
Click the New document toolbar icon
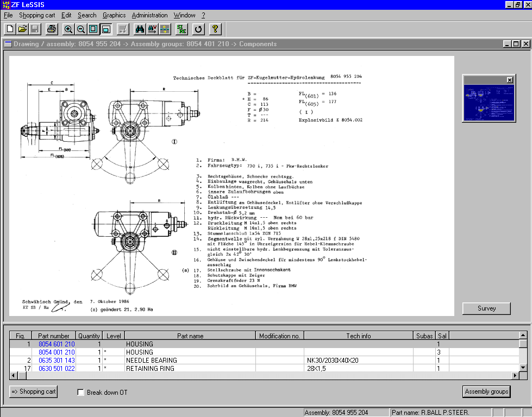[10, 29]
